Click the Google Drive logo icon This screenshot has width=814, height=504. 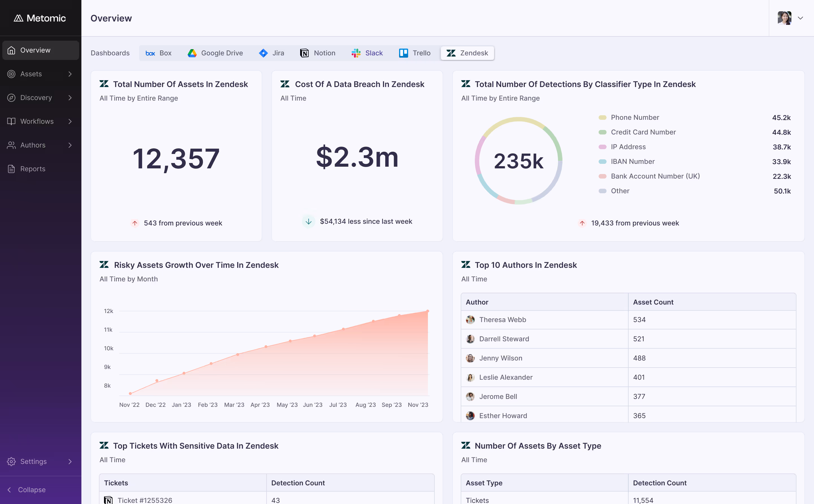192,53
